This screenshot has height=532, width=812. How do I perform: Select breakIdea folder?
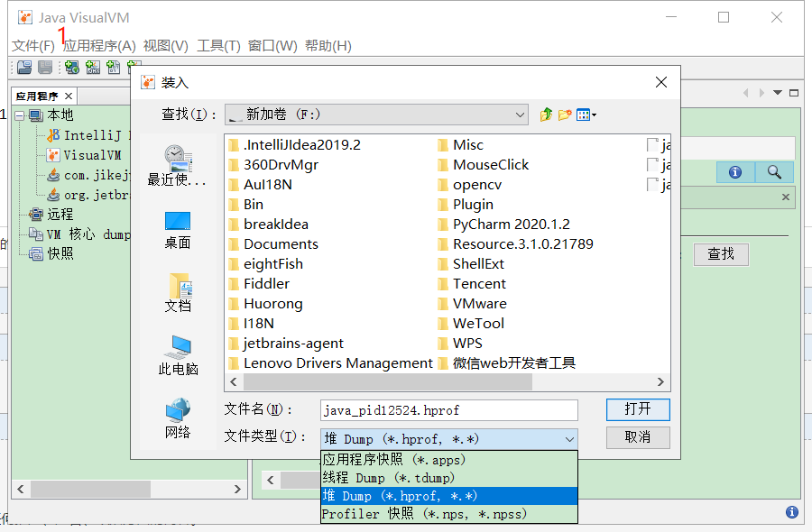point(269,225)
